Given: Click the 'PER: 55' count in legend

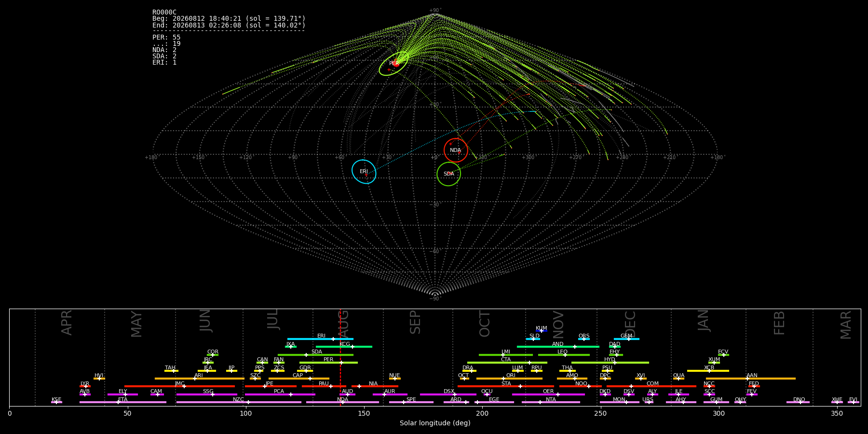Looking at the screenshot, I should tap(166, 37).
